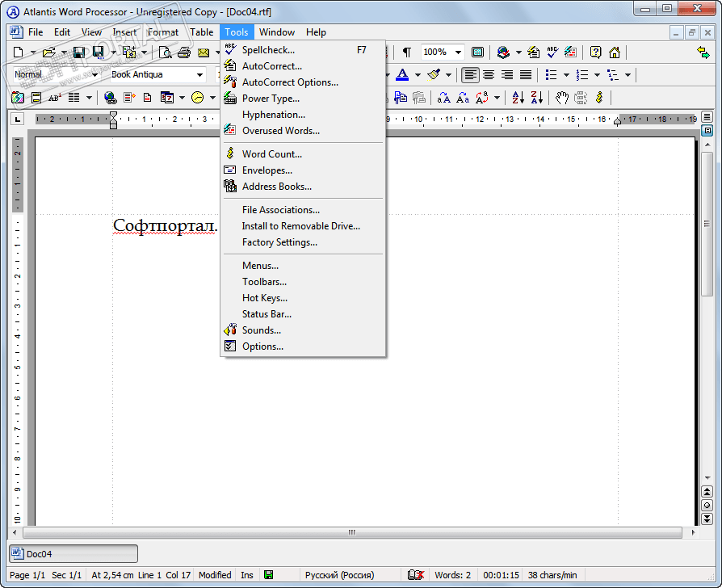This screenshot has height=588, width=722.
Task: Expand the change case dropdown arrow
Action: tap(497, 98)
